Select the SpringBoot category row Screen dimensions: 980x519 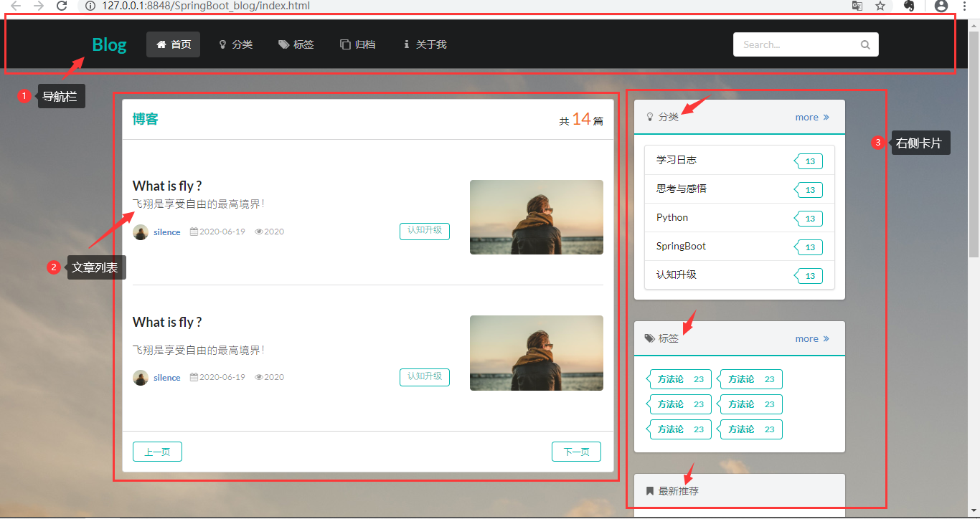coord(740,247)
